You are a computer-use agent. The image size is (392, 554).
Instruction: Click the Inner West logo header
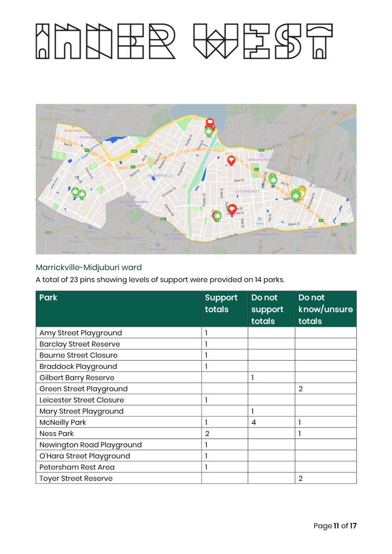pyautogui.click(x=184, y=41)
